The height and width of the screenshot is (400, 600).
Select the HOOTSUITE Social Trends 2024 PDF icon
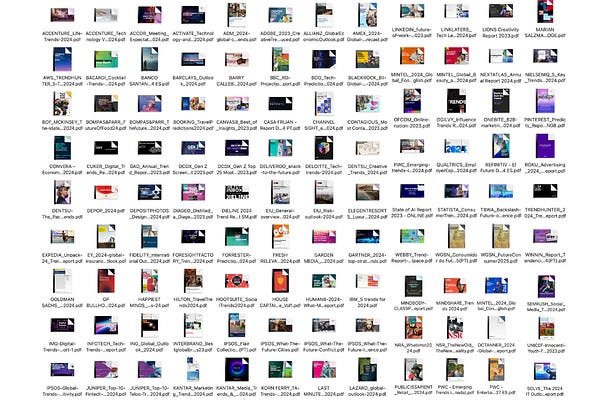click(237, 281)
